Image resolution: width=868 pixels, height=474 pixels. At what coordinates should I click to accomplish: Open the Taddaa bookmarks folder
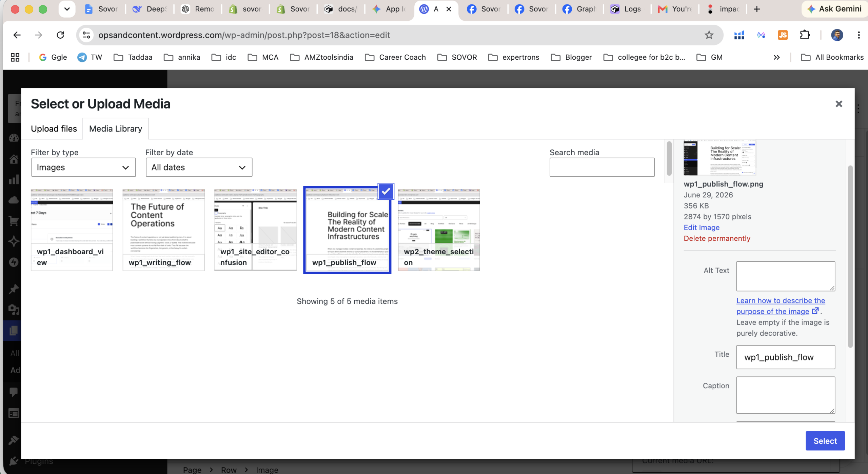(x=133, y=57)
